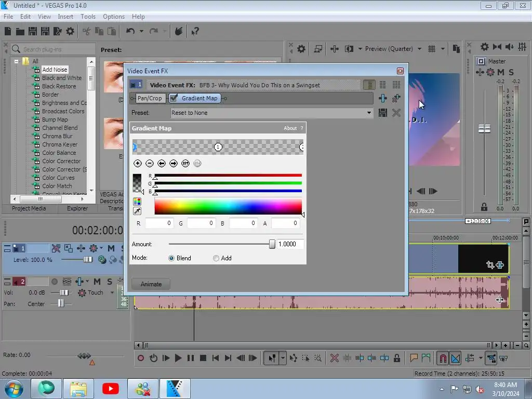Toggle Split Screen View in preview

[x=349, y=49]
